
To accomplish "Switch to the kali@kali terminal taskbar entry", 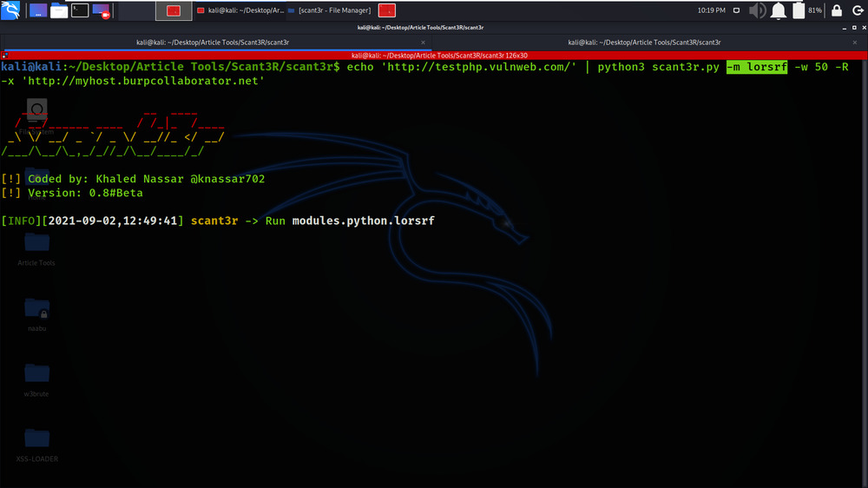I will point(240,10).
